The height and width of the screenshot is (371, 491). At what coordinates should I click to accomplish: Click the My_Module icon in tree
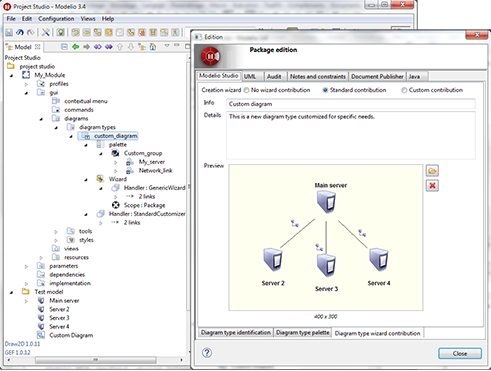click(26, 75)
